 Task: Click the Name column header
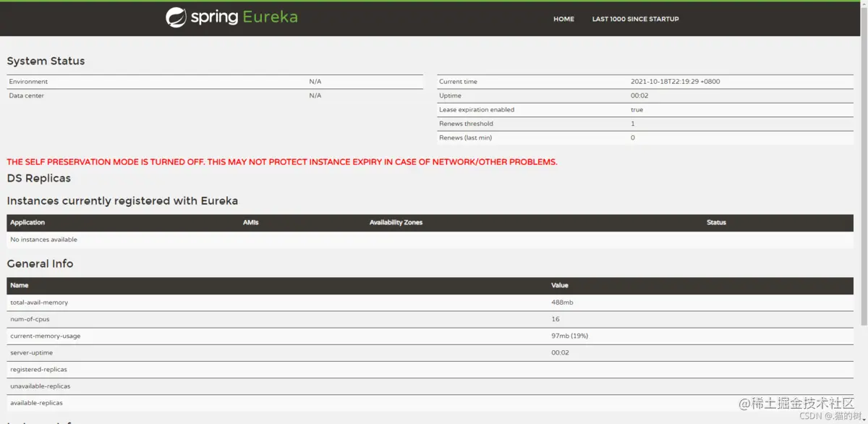[x=19, y=286]
